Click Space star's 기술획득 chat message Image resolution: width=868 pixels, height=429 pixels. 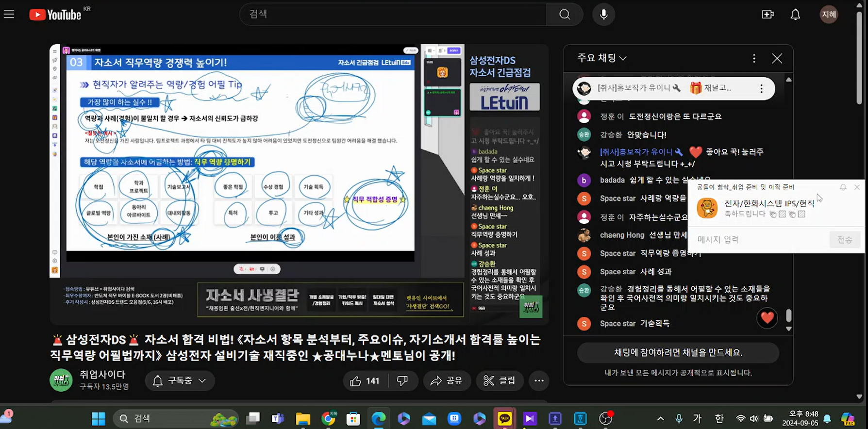coord(655,324)
